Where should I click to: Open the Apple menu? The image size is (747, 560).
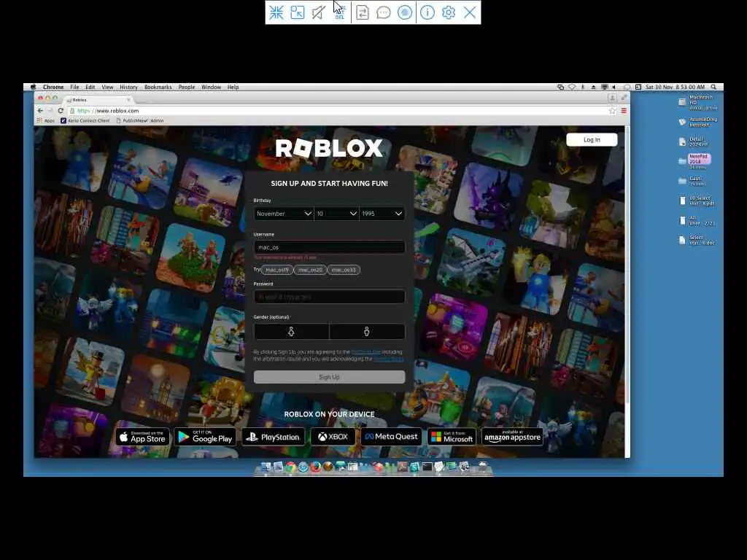[x=33, y=87]
